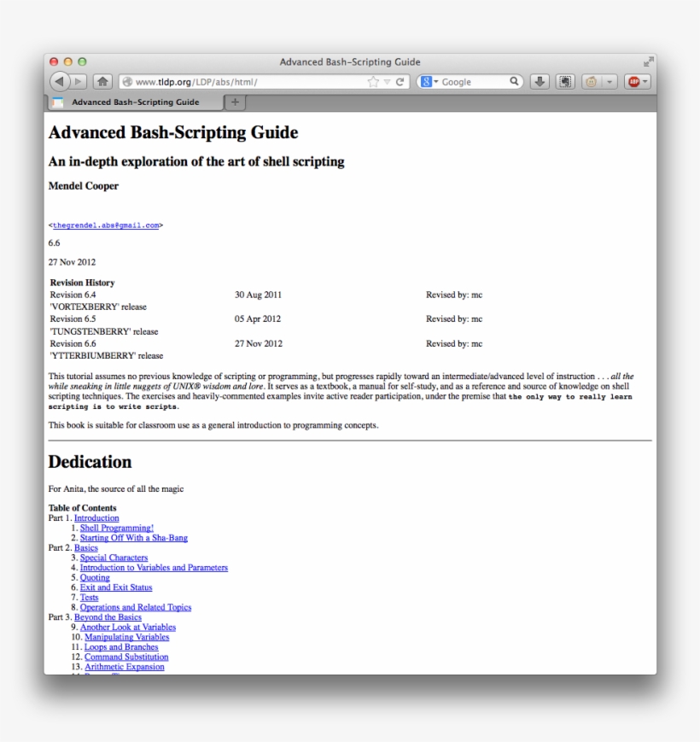The width and height of the screenshot is (700, 742).
Task: Click the magnifier in the Google search box
Action: click(514, 81)
